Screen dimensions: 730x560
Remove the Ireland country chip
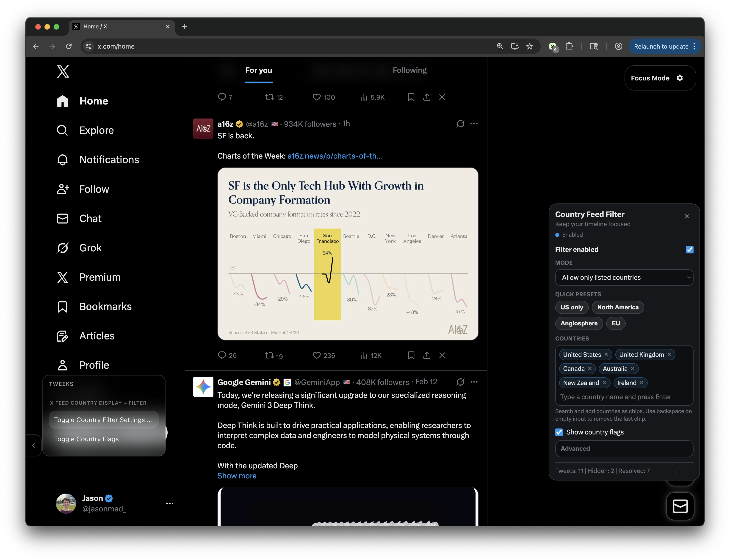[x=642, y=383]
